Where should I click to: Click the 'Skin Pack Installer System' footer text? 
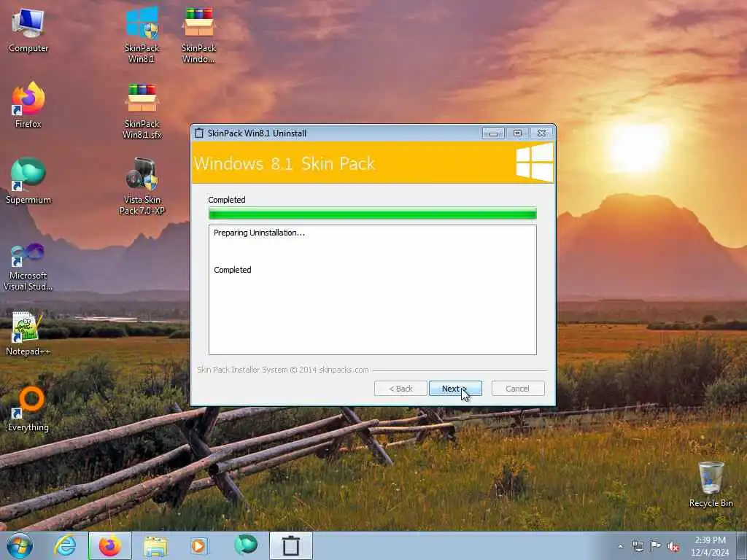tap(282, 370)
